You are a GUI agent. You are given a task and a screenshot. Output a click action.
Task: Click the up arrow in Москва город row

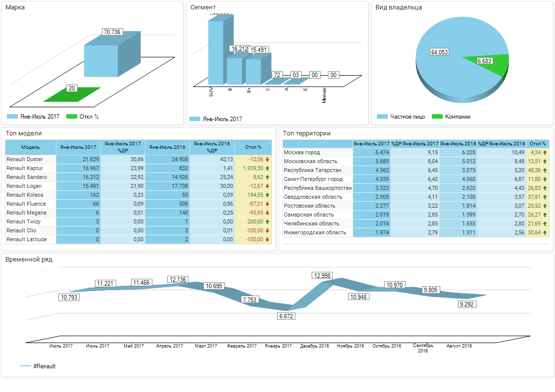(545, 152)
